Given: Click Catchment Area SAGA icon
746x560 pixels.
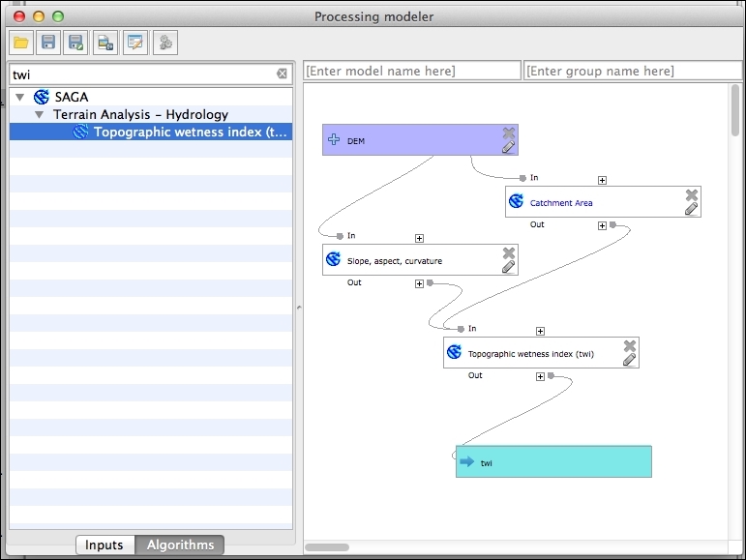Looking at the screenshot, I should point(517,201).
